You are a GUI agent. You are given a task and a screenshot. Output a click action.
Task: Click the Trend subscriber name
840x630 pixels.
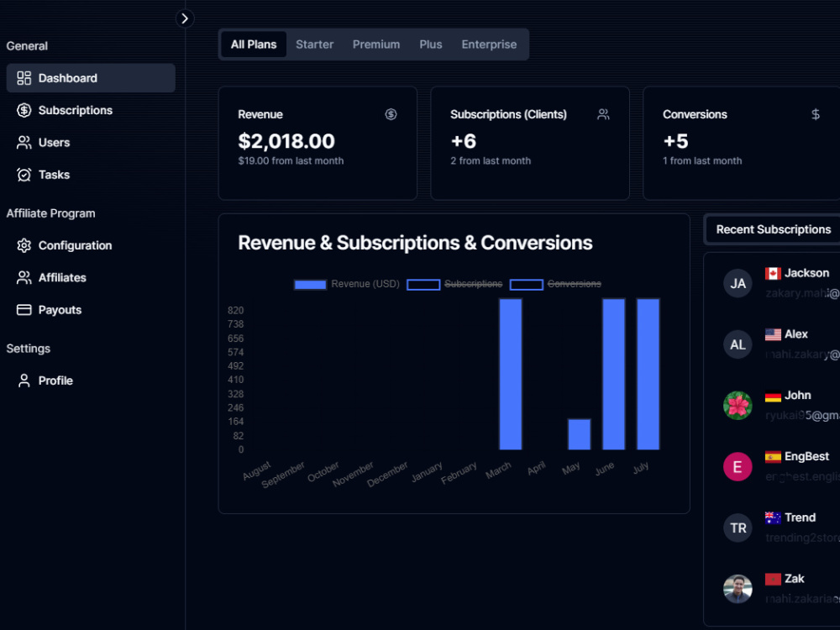point(800,517)
